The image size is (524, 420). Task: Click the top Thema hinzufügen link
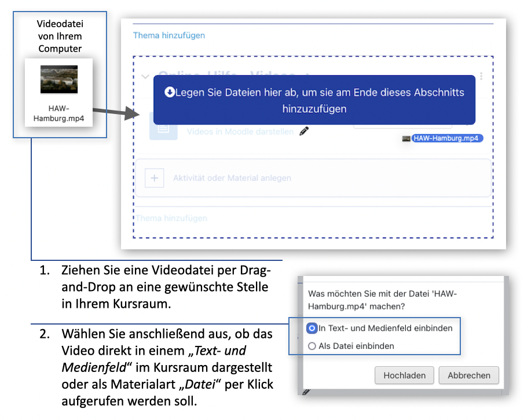pyautogui.click(x=169, y=35)
